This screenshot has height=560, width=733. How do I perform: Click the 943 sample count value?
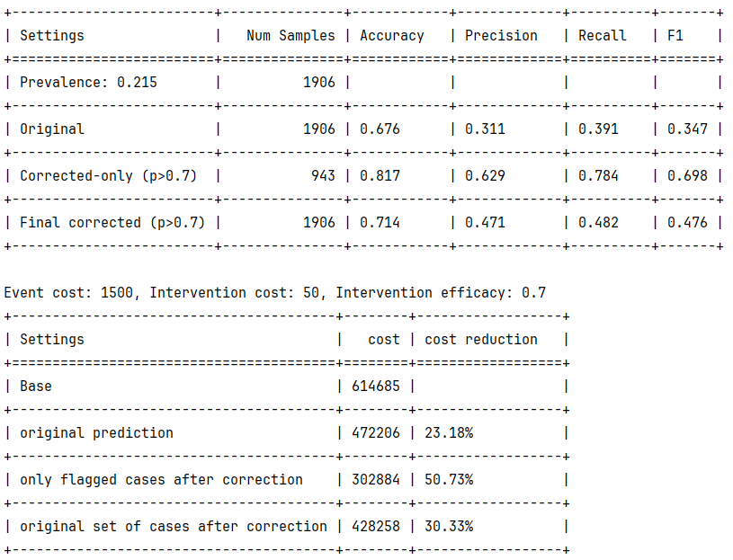coord(323,176)
